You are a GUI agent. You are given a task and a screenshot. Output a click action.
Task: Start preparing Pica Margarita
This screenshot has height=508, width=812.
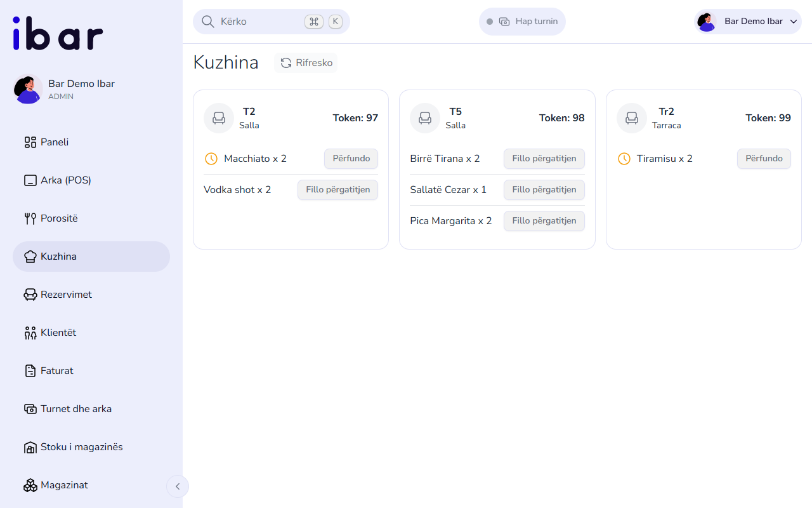point(544,221)
